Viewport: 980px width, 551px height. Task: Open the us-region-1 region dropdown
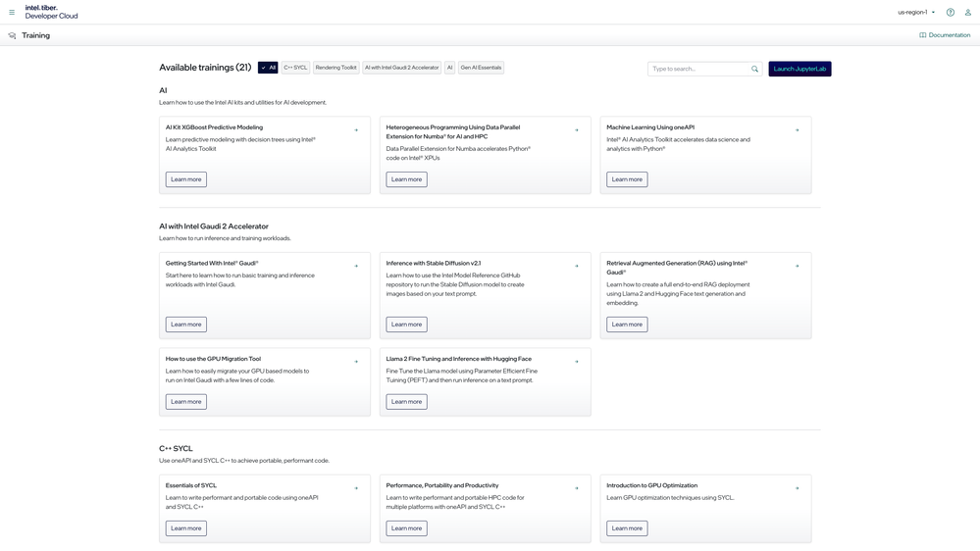click(x=916, y=13)
